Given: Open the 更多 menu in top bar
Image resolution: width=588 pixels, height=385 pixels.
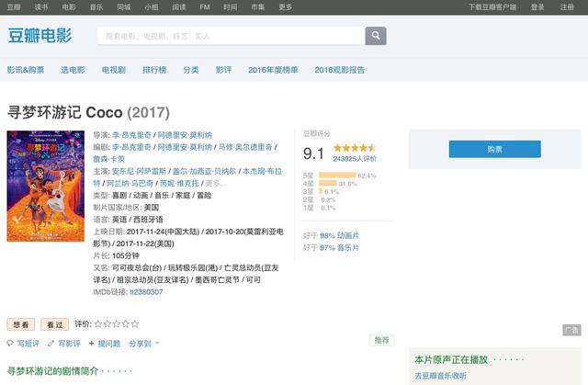Looking at the screenshot, I should pos(286,6).
